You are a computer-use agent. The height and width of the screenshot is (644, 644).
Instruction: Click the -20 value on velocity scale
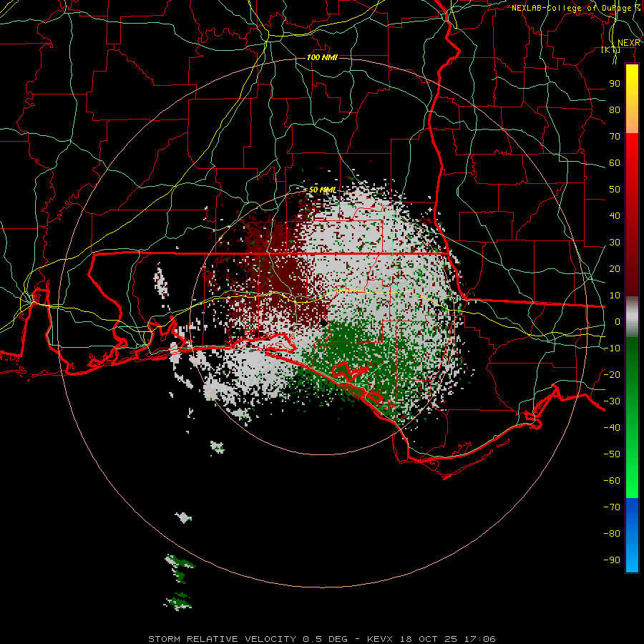612,375
